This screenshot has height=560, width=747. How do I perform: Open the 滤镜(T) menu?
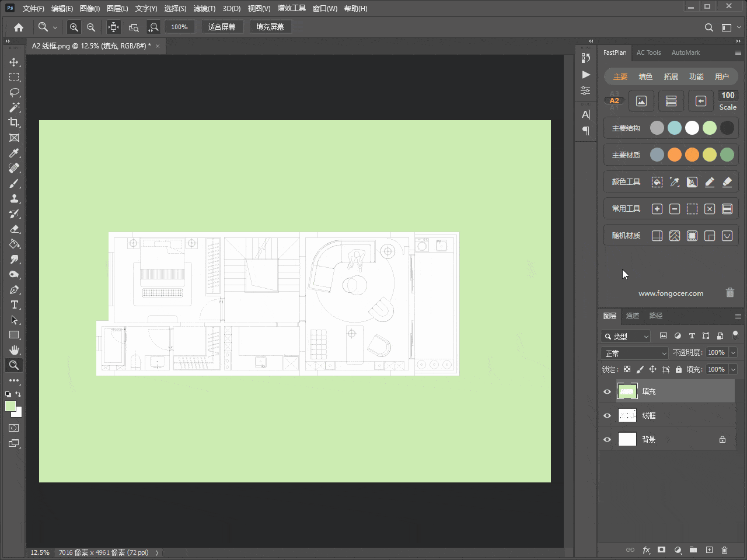pos(204,8)
